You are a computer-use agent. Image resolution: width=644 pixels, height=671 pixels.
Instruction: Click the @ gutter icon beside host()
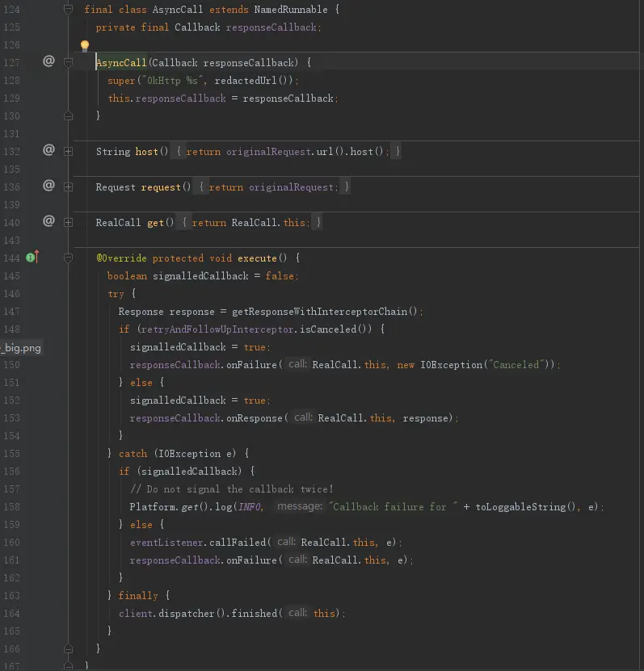tap(48, 149)
